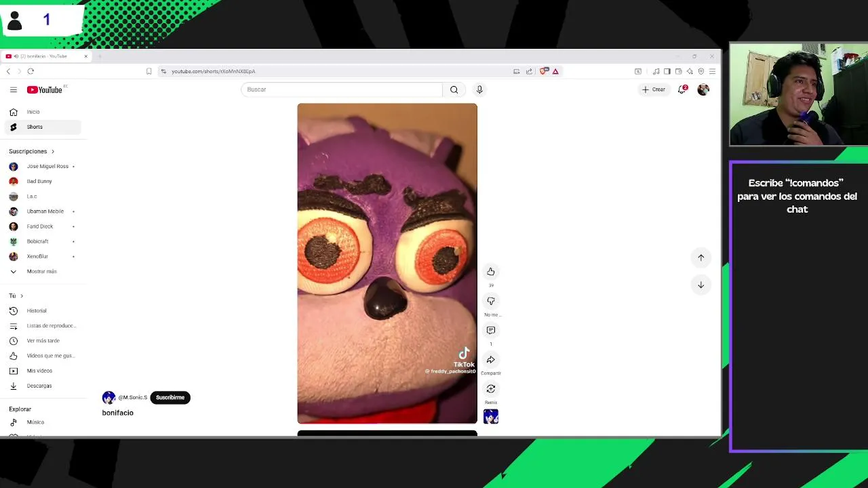Bookmark this page icon
Viewport: 868px width, 488px height.
149,71
